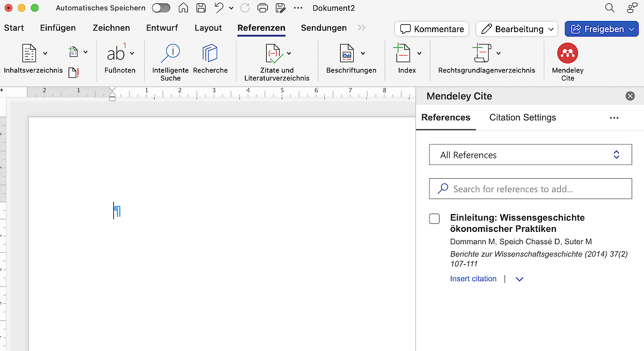Screen dimensions: 644x351
Task: Click the print icon in title bar
Action: 262,8
